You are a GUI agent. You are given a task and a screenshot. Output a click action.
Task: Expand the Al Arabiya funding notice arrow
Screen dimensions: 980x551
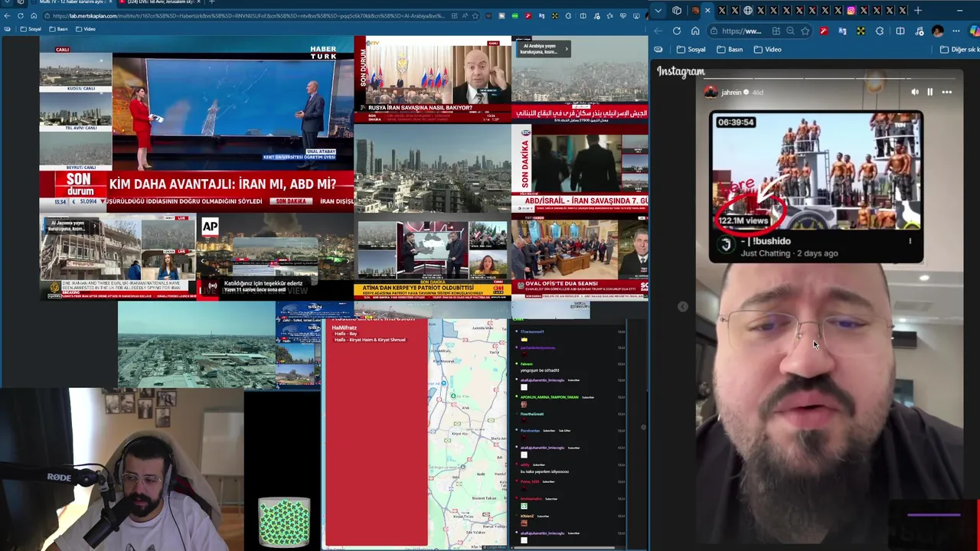pos(567,49)
